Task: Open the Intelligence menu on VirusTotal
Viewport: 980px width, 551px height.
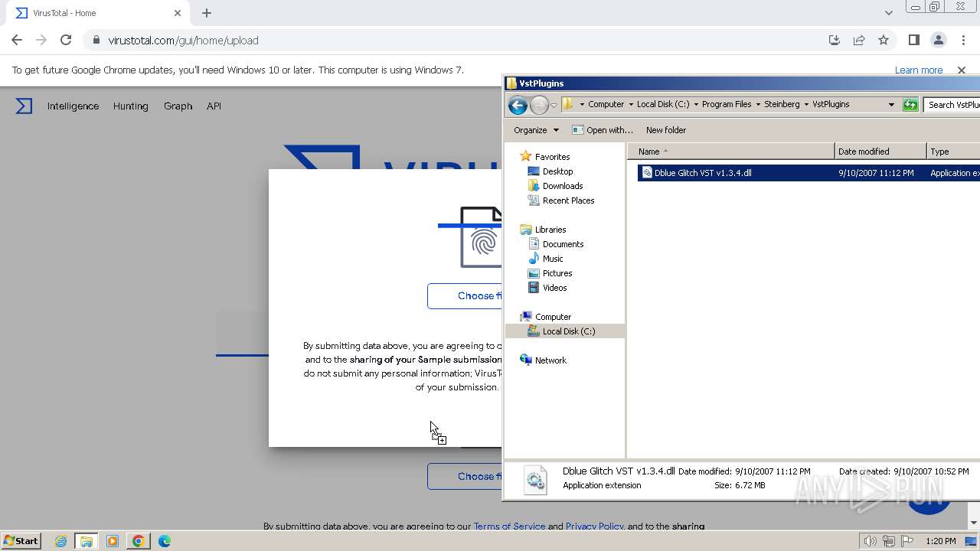Action: coord(73,106)
